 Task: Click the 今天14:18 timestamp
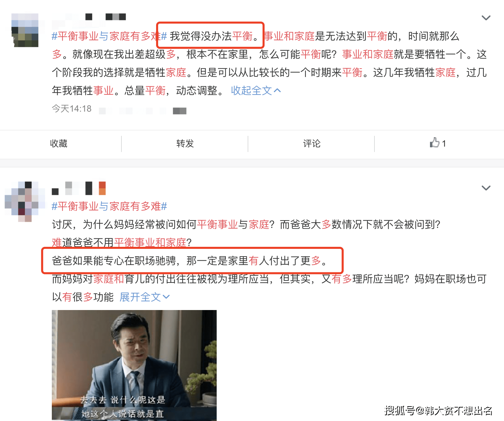pos(72,109)
